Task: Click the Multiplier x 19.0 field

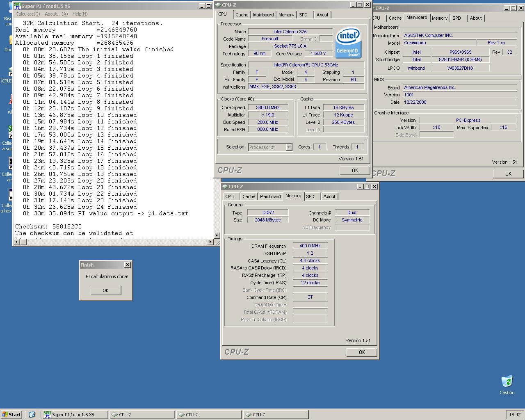Action: point(268,115)
